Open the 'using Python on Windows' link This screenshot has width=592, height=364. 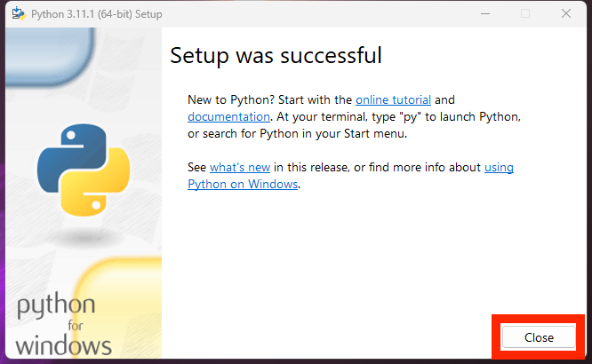(x=243, y=184)
